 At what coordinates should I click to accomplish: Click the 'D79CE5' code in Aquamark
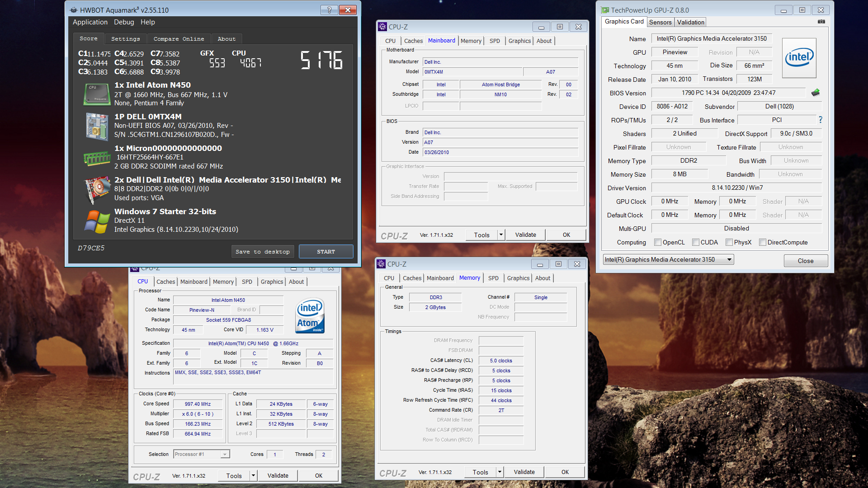(91, 248)
